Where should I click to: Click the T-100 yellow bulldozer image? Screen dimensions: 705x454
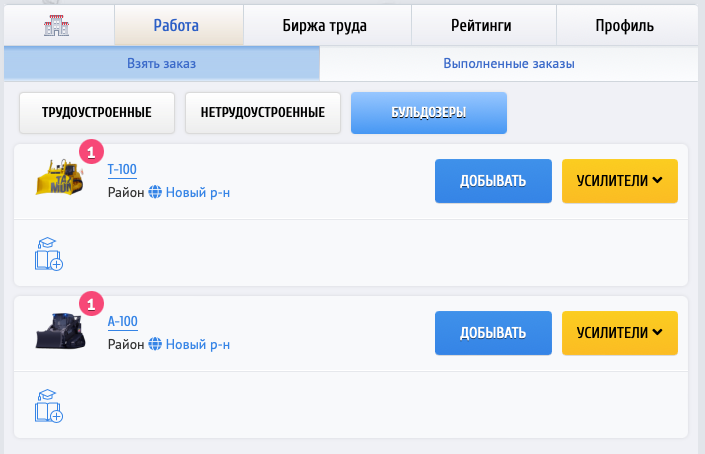(59, 177)
